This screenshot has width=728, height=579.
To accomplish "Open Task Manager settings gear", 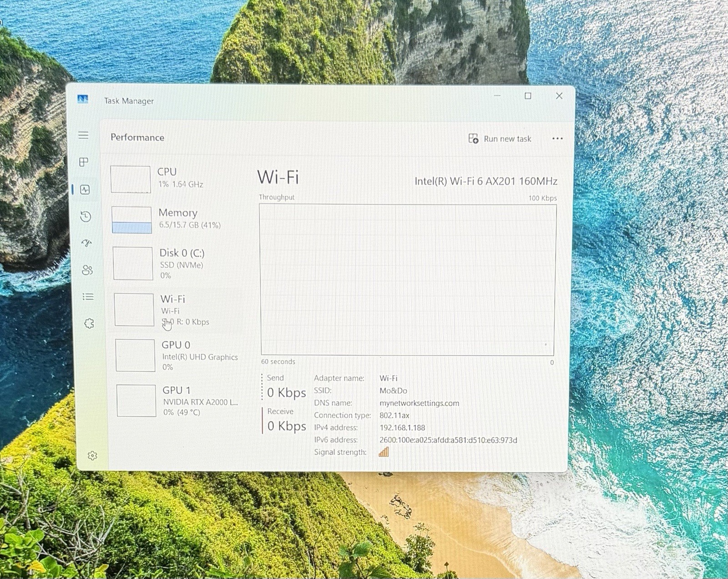I will point(92,456).
